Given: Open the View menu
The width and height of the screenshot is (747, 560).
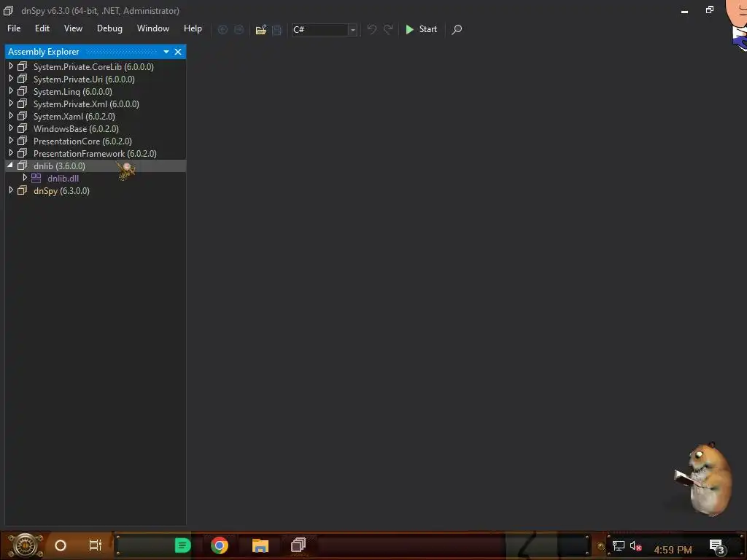Looking at the screenshot, I should (73, 28).
